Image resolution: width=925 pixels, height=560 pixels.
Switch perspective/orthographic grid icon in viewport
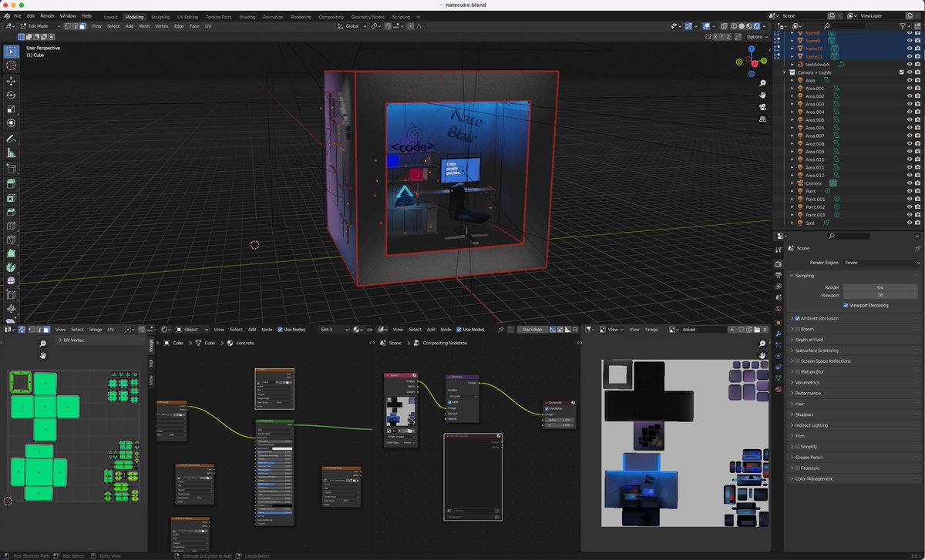point(762,119)
